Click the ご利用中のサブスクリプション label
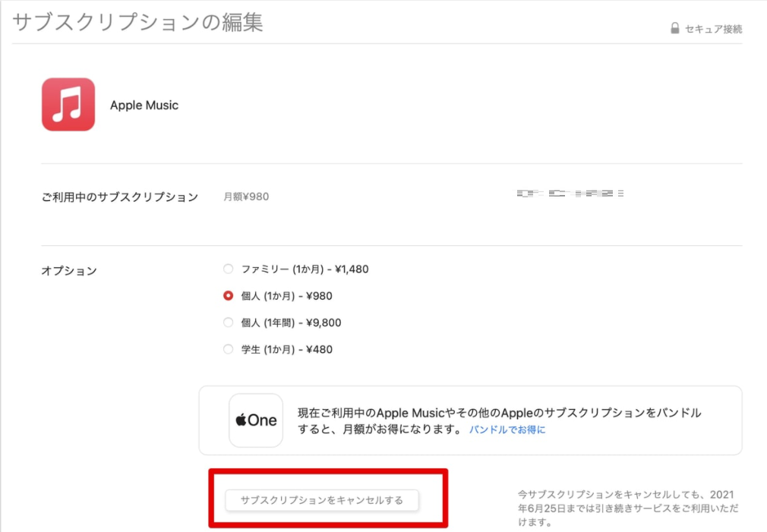 tap(120, 197)
